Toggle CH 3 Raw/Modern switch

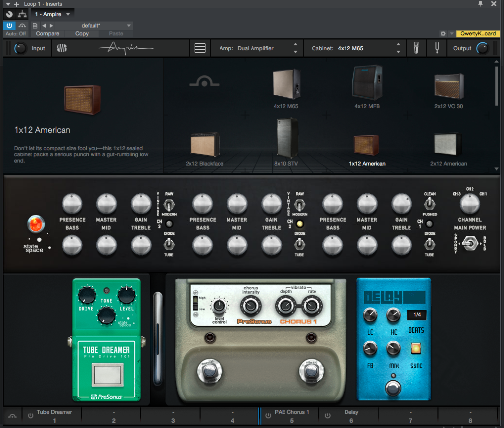tap(169, 204)
